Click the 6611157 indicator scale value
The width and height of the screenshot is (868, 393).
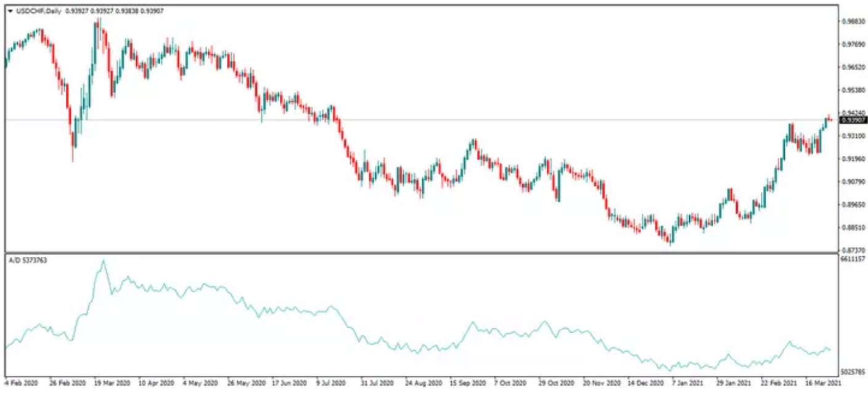[x=853, y=260]
